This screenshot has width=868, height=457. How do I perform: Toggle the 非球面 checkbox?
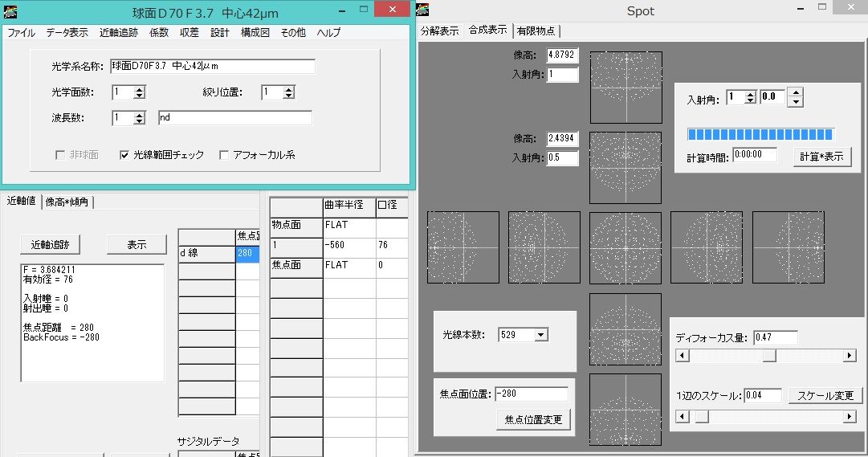tap(60, 155)
